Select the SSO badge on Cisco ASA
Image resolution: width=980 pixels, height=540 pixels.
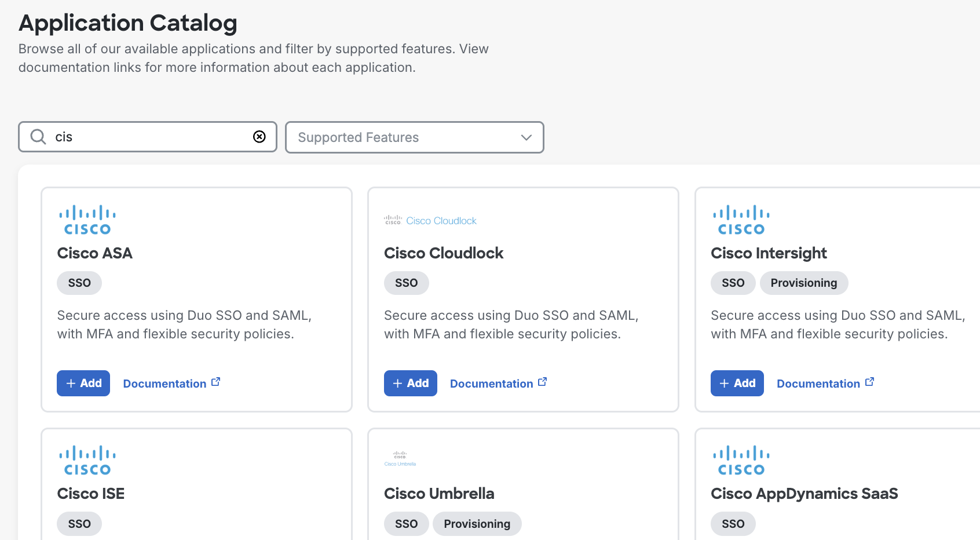click(x=79, y=283)
